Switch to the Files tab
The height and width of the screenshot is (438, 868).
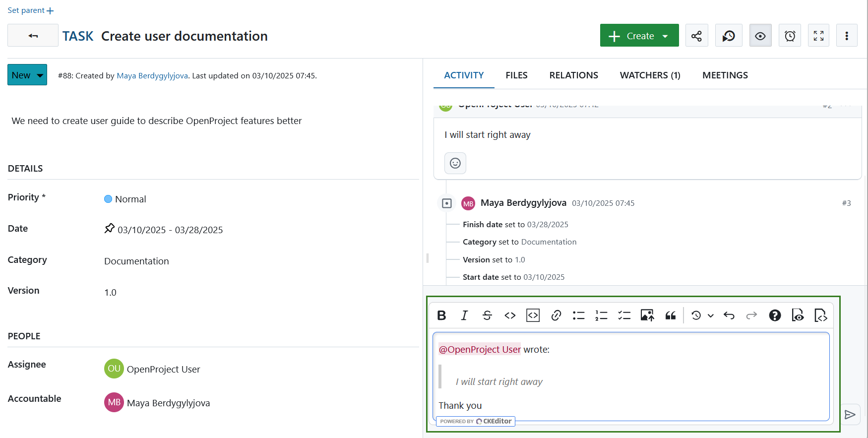(x=516, y=75)
